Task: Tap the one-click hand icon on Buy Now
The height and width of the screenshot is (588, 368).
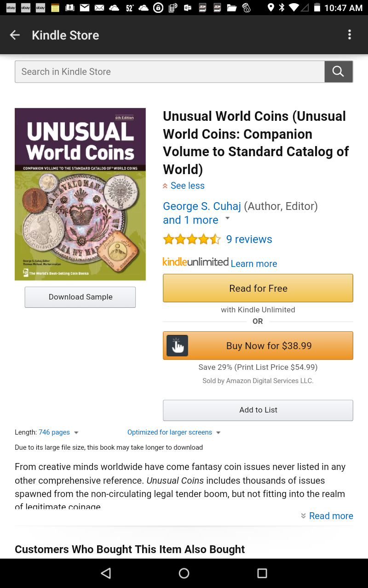Action: (x=177, y=346)
